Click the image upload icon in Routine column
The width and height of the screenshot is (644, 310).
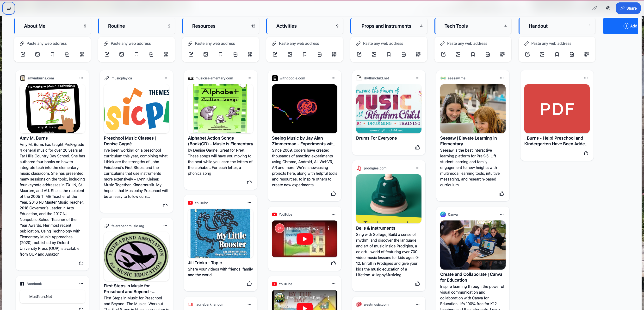click(122, 54)
